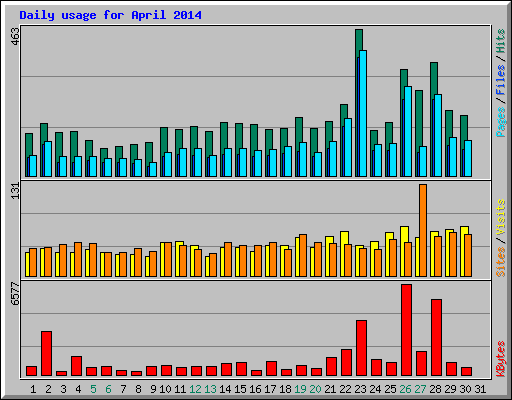Click the green day label 13

(210, 389)
